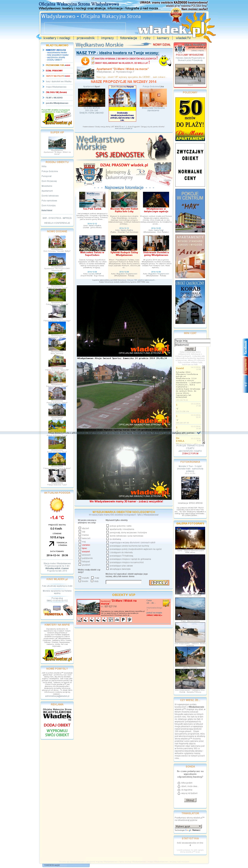Check 'akceptujące zwierzęta' option
Image resolution: width=248 pixels, height=868 pixels.
click(107, 568)
